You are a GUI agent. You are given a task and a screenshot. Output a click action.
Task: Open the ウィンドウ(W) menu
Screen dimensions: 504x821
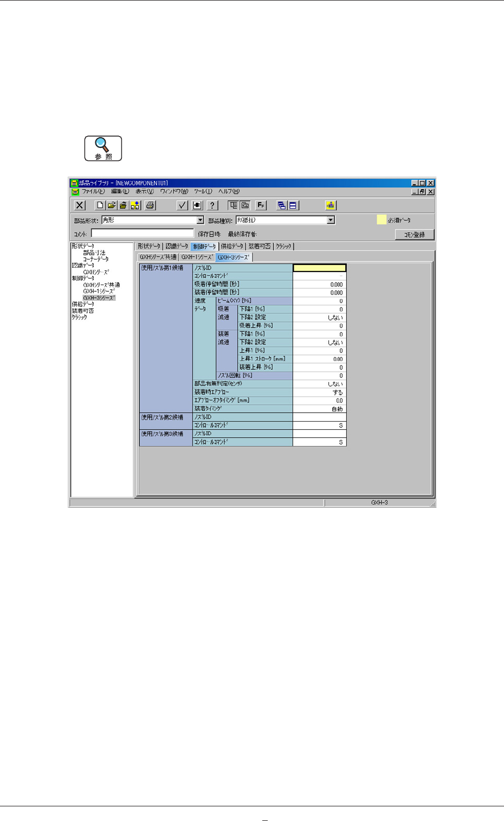pos(174,191)
